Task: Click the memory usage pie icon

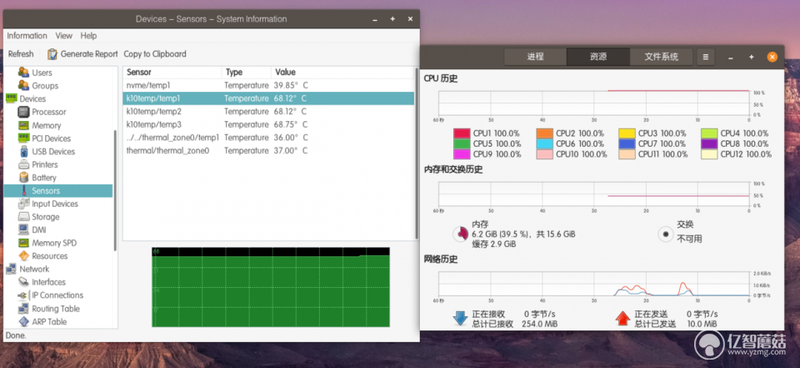Action: pos(461,234)
